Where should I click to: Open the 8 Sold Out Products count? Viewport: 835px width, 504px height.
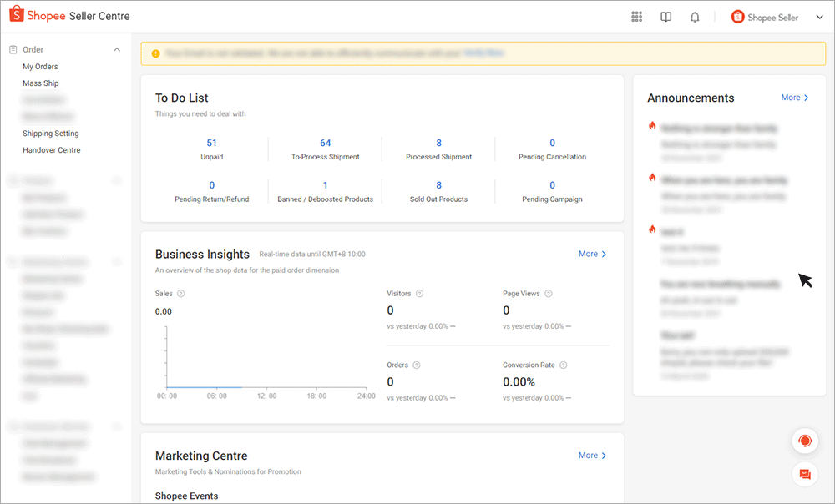click(439, 185)
